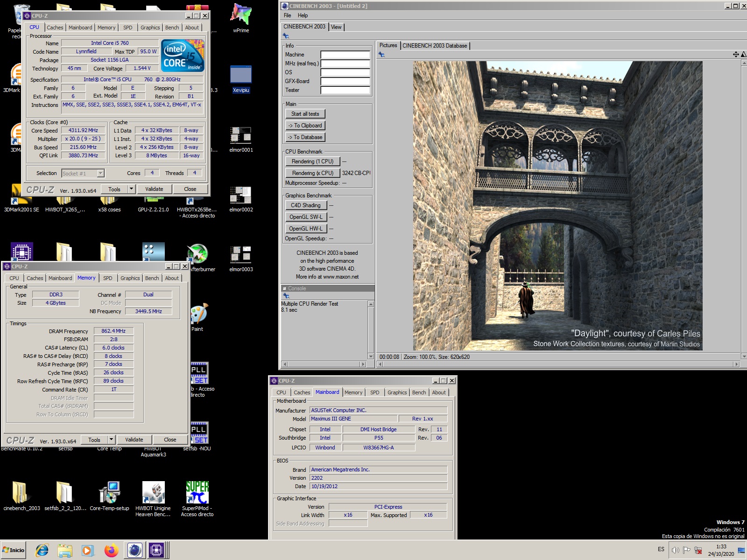The image size is (747, 560).
Task: Launch the SuperPiMod shortcut
Action: (197, 499)
